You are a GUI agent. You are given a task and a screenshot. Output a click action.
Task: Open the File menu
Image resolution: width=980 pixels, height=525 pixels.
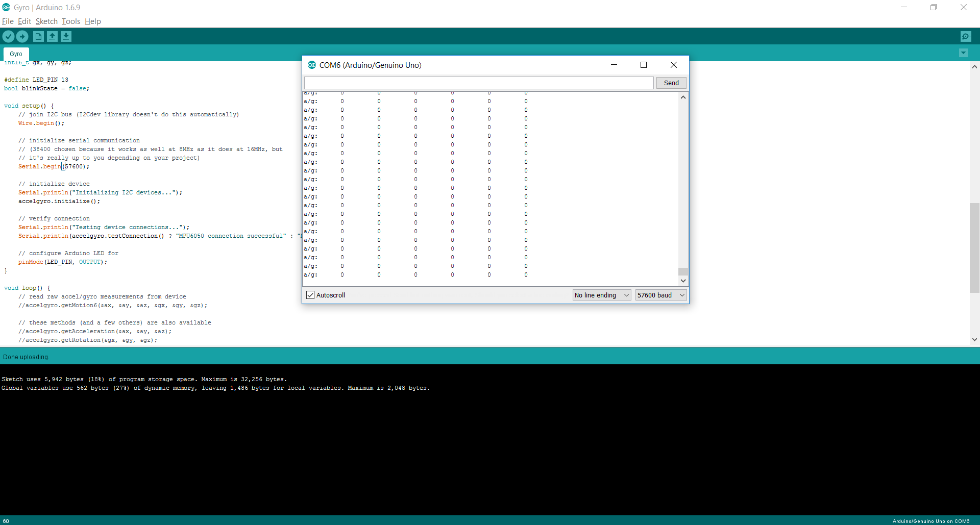click(x=8, y=21)
